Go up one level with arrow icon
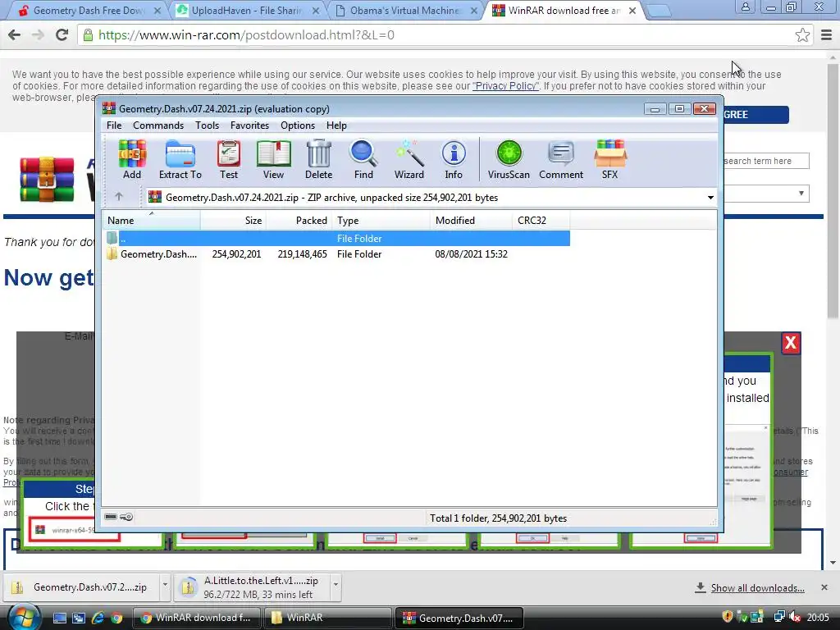The width and height of the screenshot is (840, 630). click(119, 197)
